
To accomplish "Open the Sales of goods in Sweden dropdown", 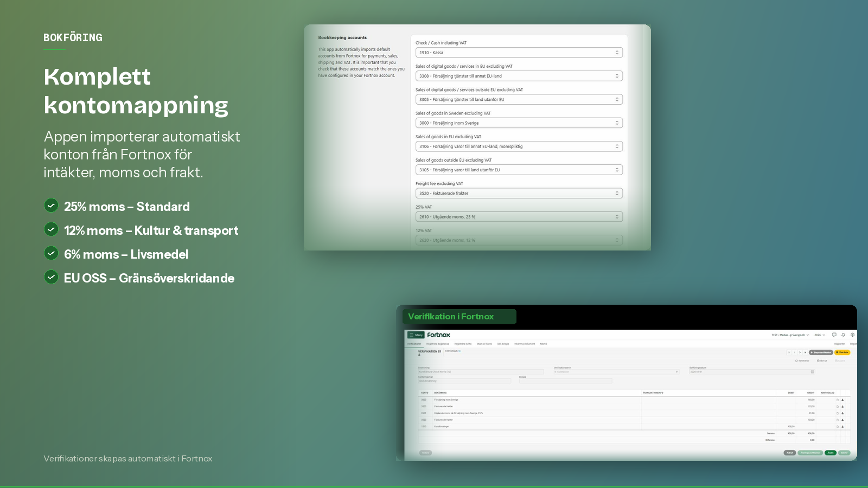I will pyautogui.click(x=519, y=123).
